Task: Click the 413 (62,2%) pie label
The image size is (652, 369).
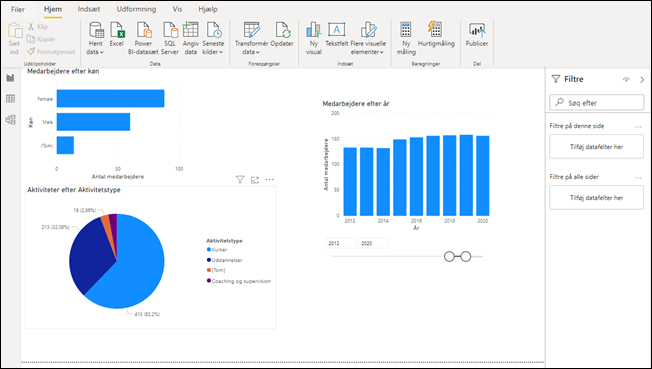Action: pyautogui.click(x=147, y=314)
